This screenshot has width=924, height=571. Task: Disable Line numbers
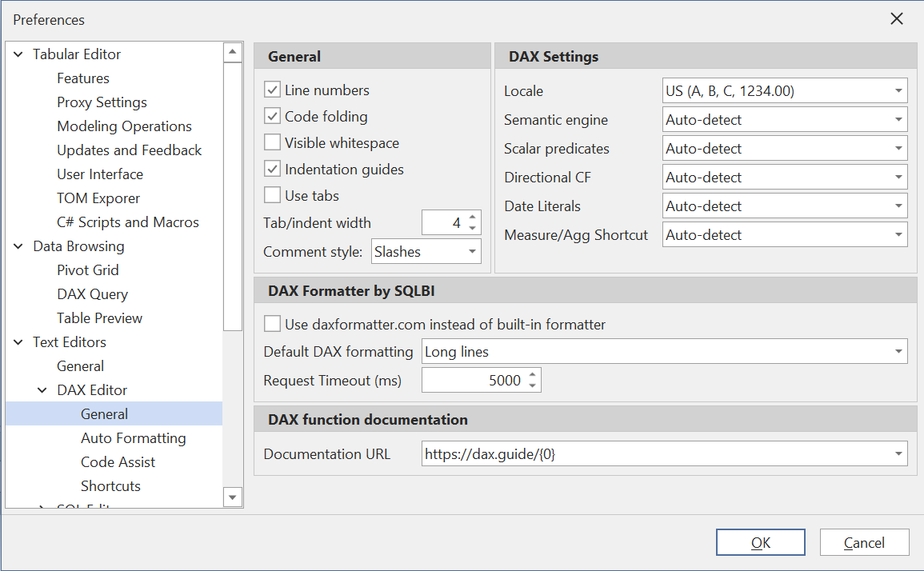click(273, 90)
